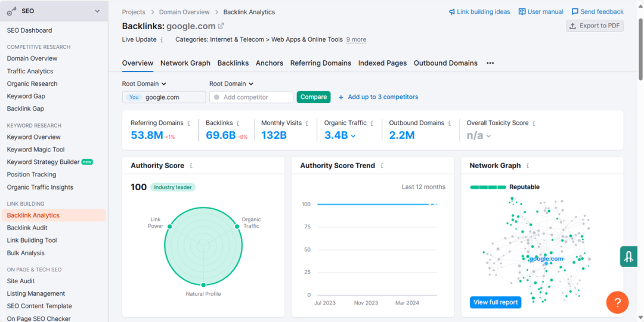
Task: Click Add up to 3 competitors link
Action: pyautogui.click(x=383, y=97)
